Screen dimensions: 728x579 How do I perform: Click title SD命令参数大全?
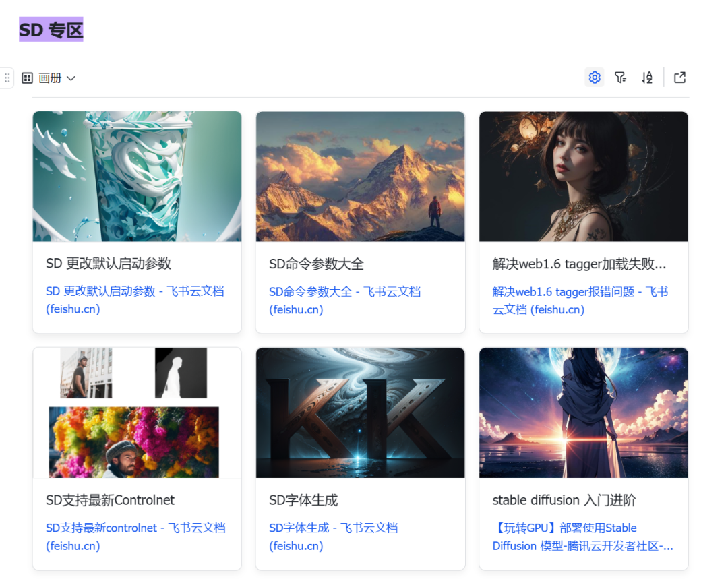click(316, 264)
